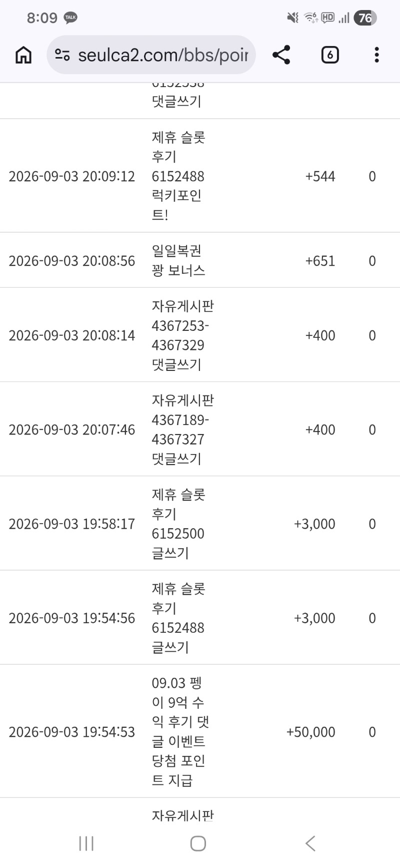Open the tab switcher showing 6
400x868 pixels.
point(329,55)
